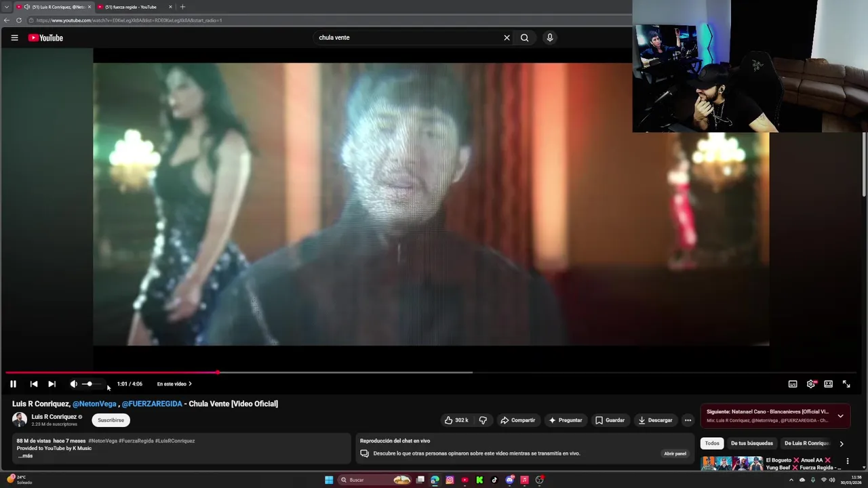Open the Windows Start menu
Image resolution: width=868 pixels, height=488 pixels.
coord(329,480)
